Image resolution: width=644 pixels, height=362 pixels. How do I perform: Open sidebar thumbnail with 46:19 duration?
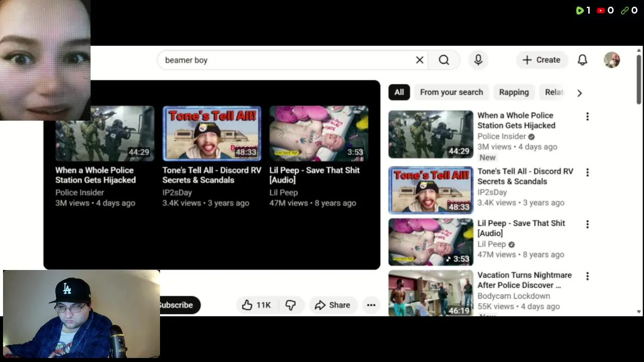[431, 293]
